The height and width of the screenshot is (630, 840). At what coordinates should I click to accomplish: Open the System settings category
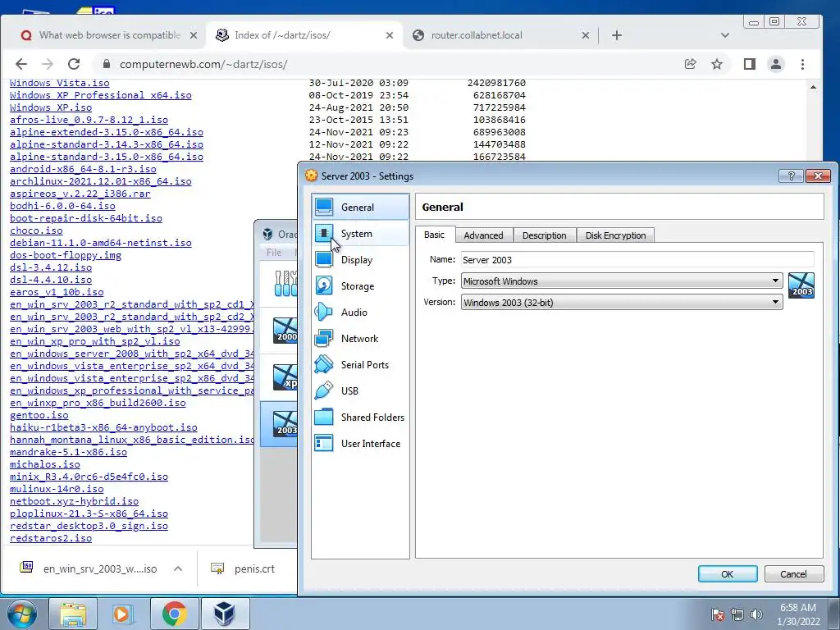pyautogui.click(x=361, y=234)
